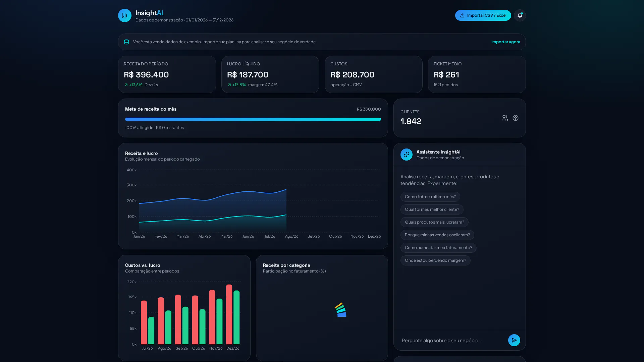Click the Dez/26 label under Custos vs. lucro
Screen dimensions: 644x362
coord(233,348)
